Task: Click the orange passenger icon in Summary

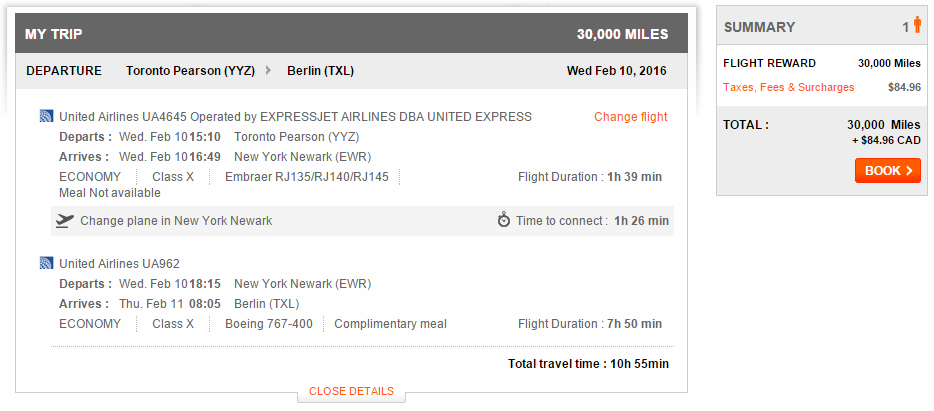Action: click(916, 26)
